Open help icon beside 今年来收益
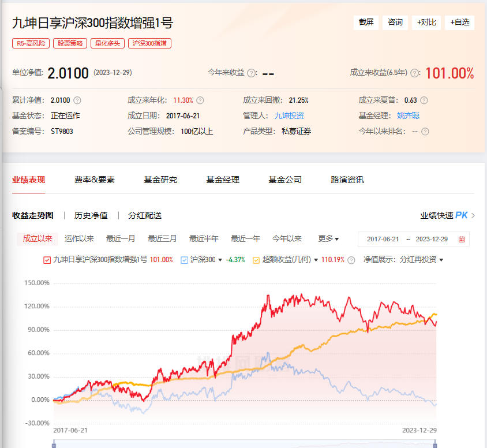Image resolution: width=487 pixels, height=448 pixels. (252, 73)
